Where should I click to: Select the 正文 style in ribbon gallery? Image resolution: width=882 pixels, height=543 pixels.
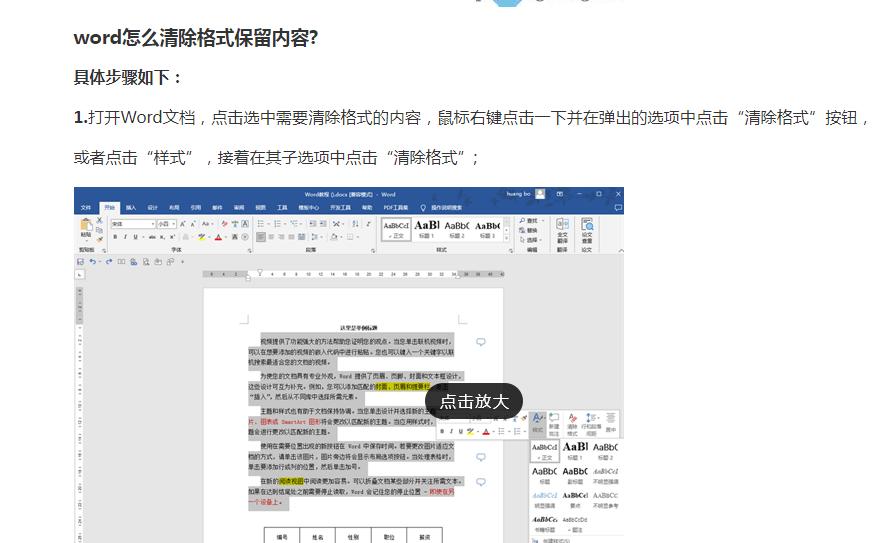point(396,230)
